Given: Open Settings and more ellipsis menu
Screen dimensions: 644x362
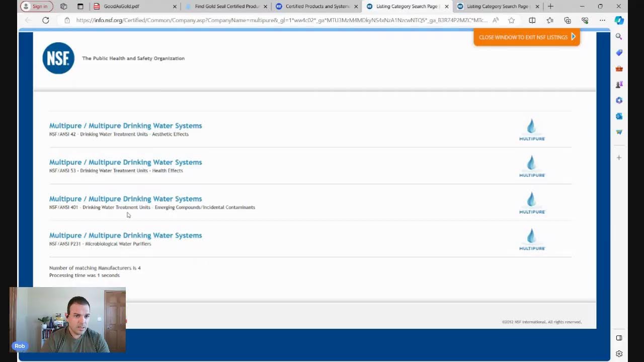Looking at the screenshot, I should [602, 20].
